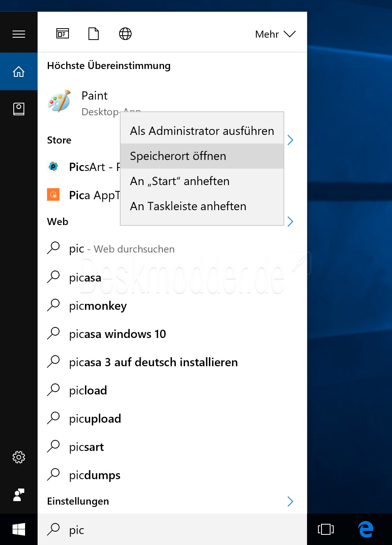This screenshot has height=545, width=392.
Task: Click the 'Einstellungen' section header
Action: pyautogui.click(x=78, y=501)
